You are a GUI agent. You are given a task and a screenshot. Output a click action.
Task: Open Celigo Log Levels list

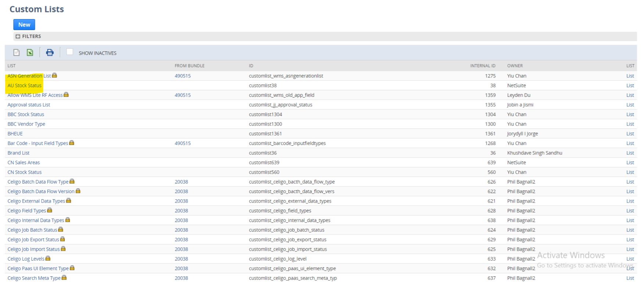coord(26,259)
